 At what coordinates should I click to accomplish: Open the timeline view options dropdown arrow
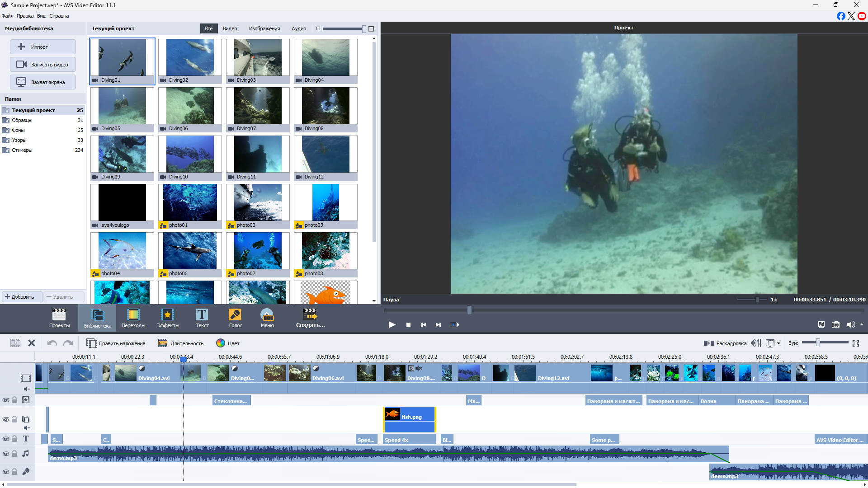[x=778, y=343]
